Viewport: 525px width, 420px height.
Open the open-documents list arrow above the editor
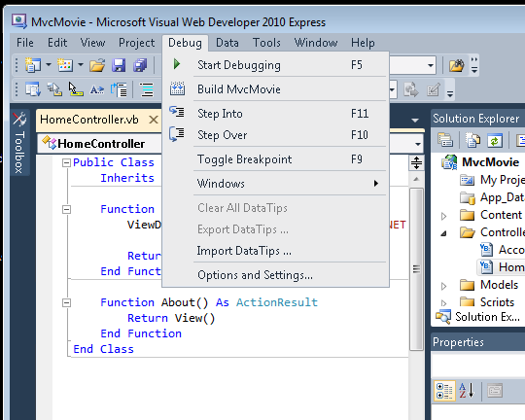(x=415, y=121)
